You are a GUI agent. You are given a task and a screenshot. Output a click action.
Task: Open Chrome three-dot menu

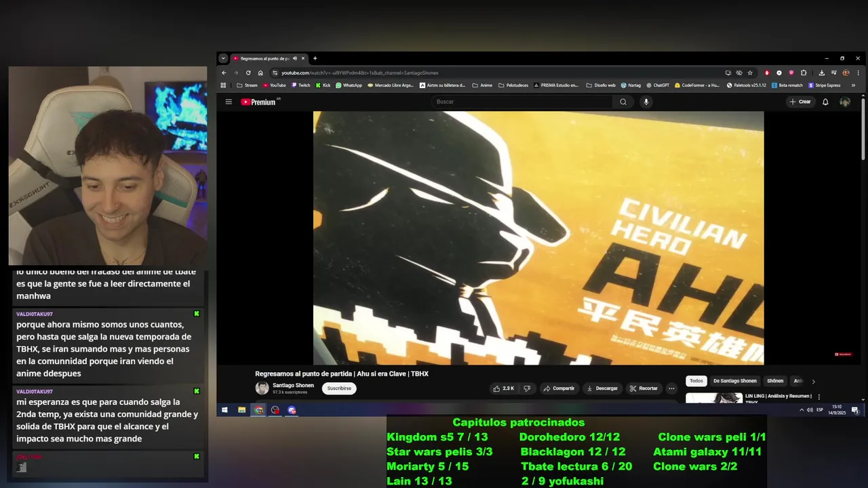click(x=858, y=73)
